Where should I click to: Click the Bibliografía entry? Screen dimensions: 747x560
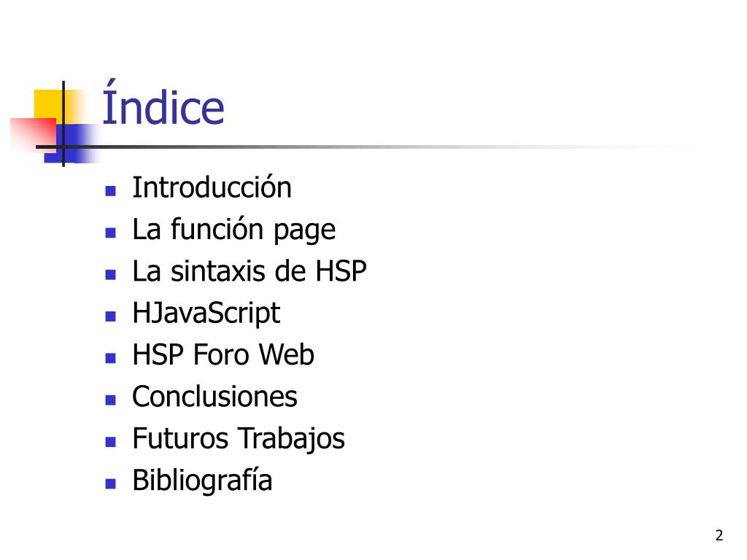click(x=202, y=480)
